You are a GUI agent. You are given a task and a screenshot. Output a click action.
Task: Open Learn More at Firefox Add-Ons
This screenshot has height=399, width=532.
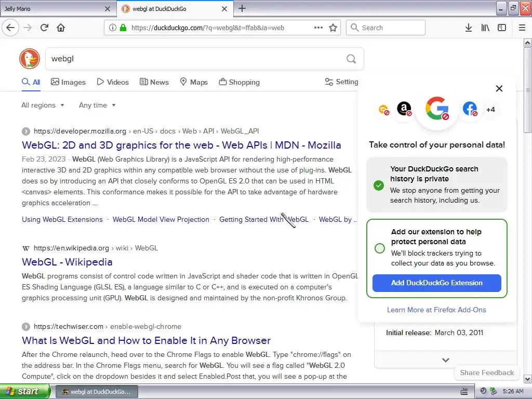click(x=436, y=310)
